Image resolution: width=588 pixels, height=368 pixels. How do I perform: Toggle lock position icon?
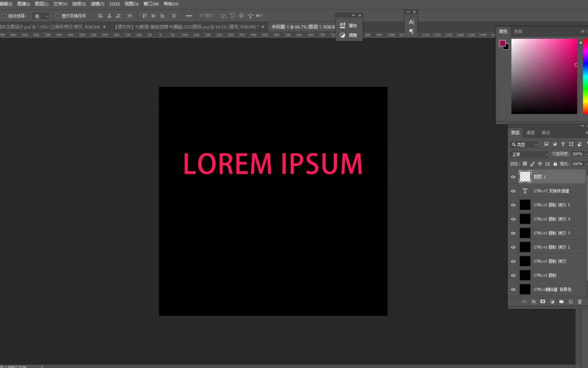[540, 164]
